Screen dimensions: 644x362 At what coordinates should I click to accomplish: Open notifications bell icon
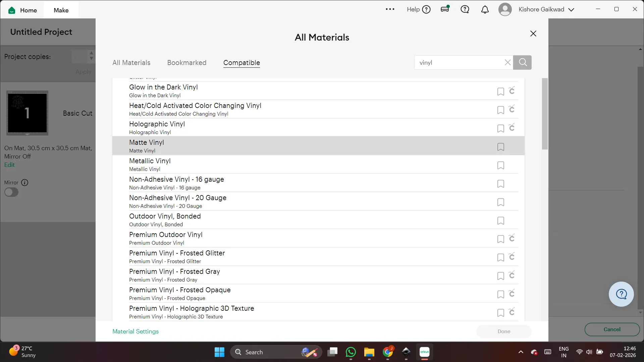[x=485, y=10]
